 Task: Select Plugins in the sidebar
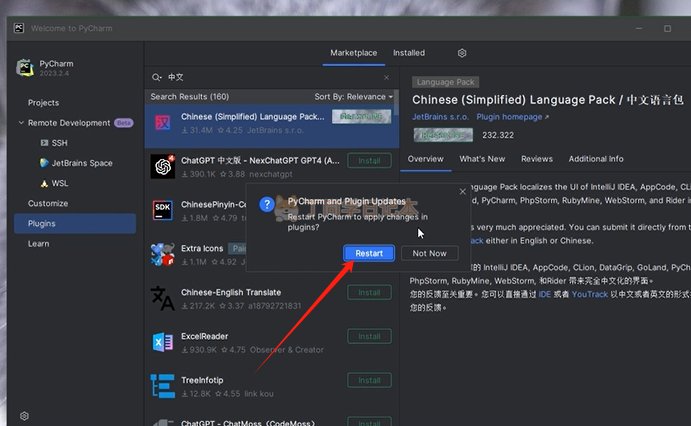(75, 223)
